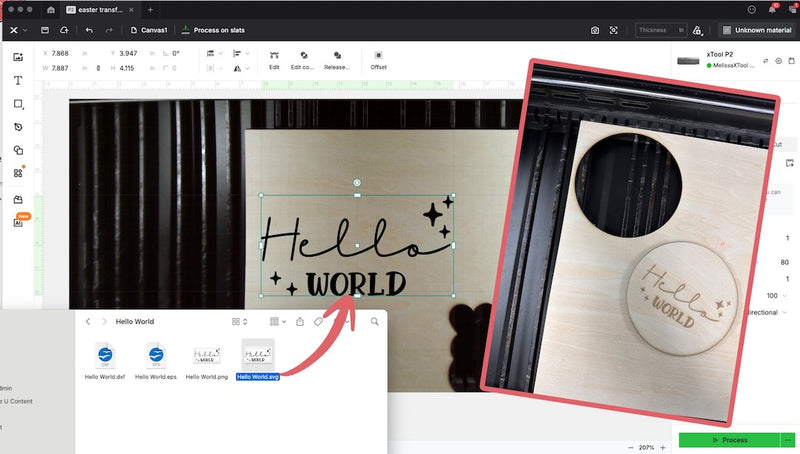The image size is (800, 454).
Task: Click Finder tags icon
Action: pos(318,322)
